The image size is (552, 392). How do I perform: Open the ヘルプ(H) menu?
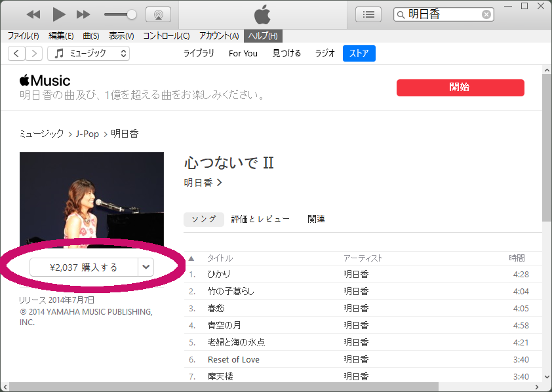pyautogui.click(x=263, y=36)
